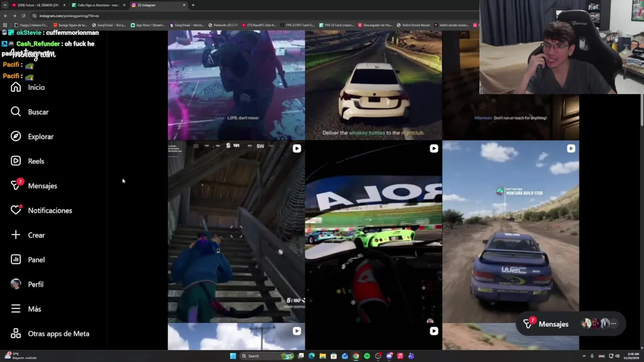
Task: Open Happy Cristiano bookmark
Action: [31, 25]
